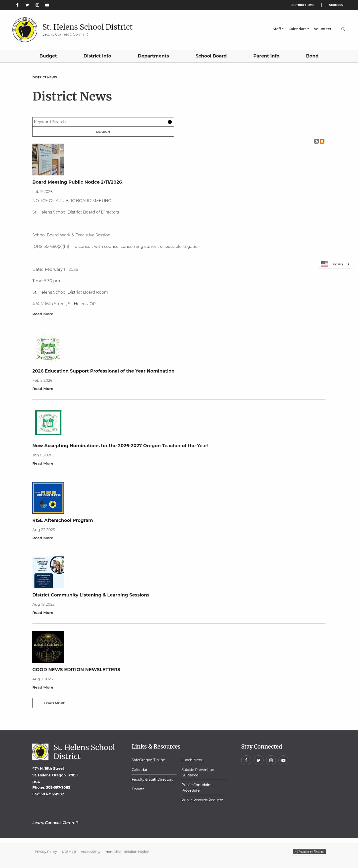Open Instagram icon in top bar
The height and width of the screenshot is (868, 358).
click(37, 5)
